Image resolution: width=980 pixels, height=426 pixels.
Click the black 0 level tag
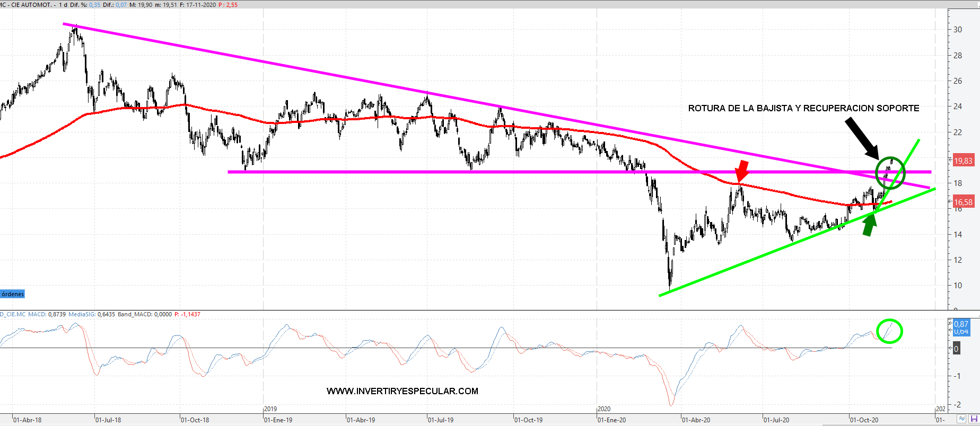coord(956,349)
